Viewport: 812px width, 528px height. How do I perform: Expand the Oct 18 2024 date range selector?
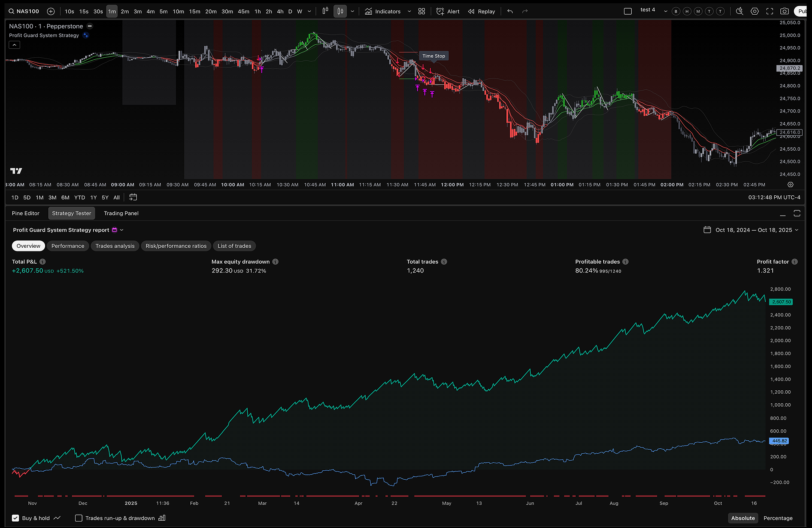coord(797,229)
